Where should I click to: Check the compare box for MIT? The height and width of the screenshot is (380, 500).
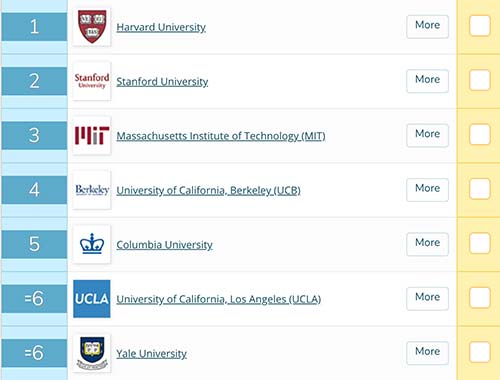(480, 134)
